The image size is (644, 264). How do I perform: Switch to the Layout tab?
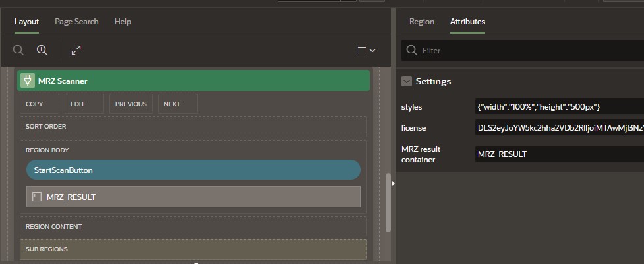pyautogui.click(x=27, y=22)
